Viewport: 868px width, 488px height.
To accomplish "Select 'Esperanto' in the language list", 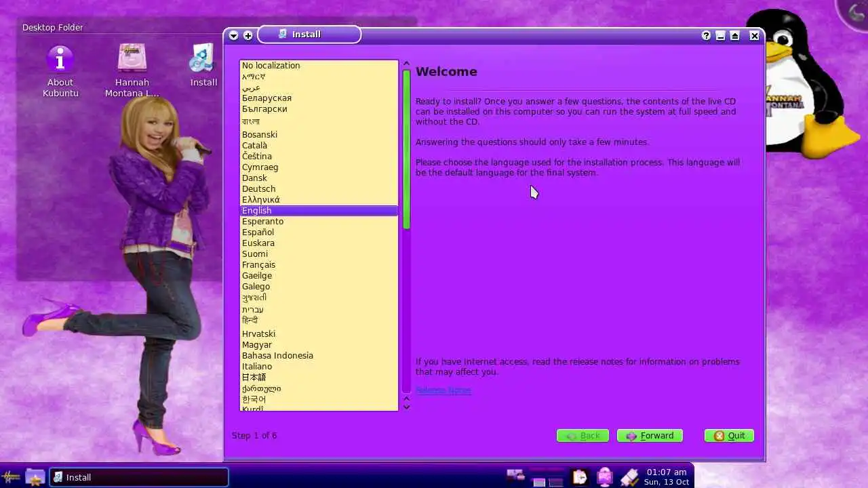I will tap(319, 222).
